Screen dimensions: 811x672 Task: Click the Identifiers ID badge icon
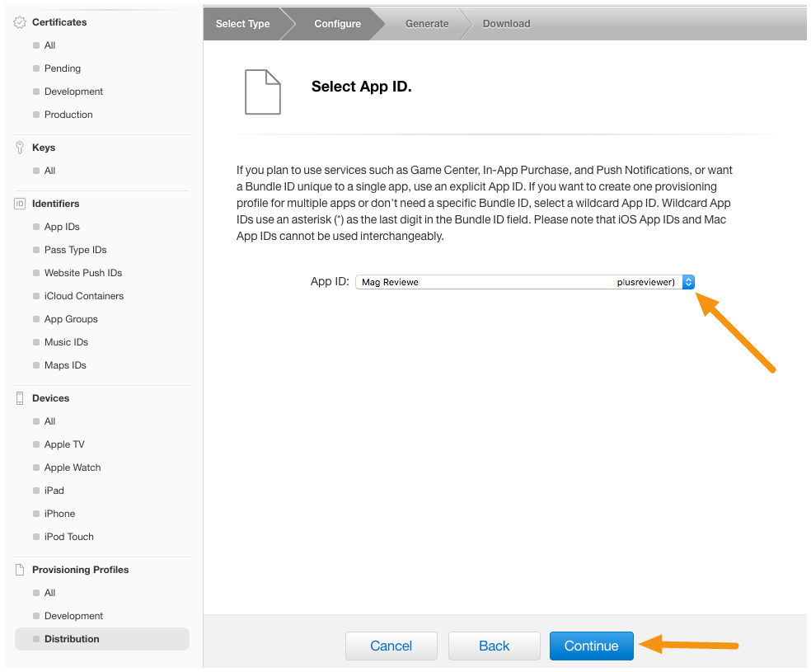pyautogui.click(x=20, y=204)
